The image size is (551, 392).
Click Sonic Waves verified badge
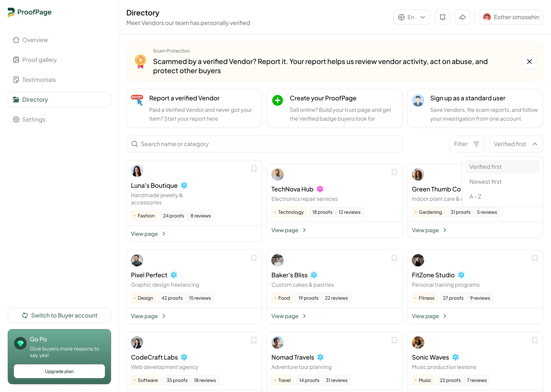coord(455,357)
